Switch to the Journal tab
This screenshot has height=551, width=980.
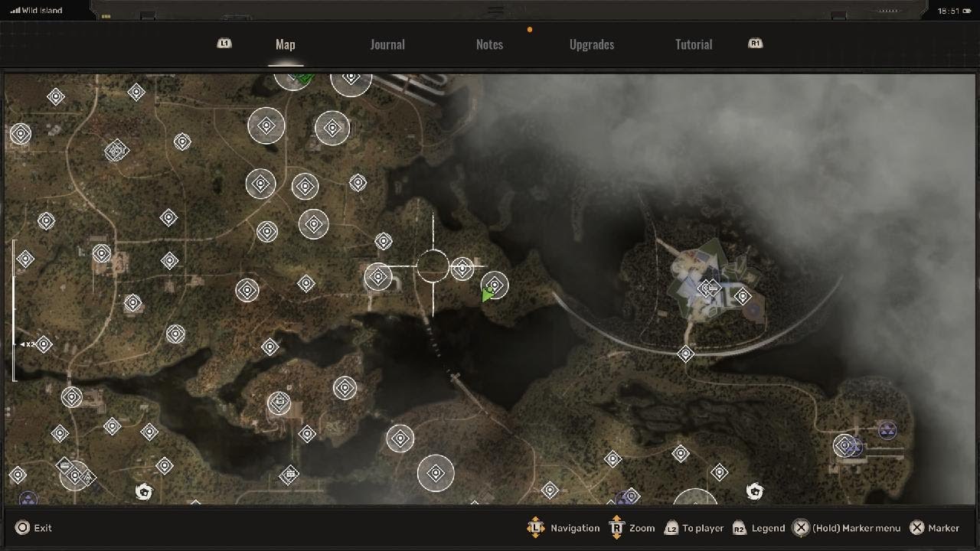pos(387,44)
